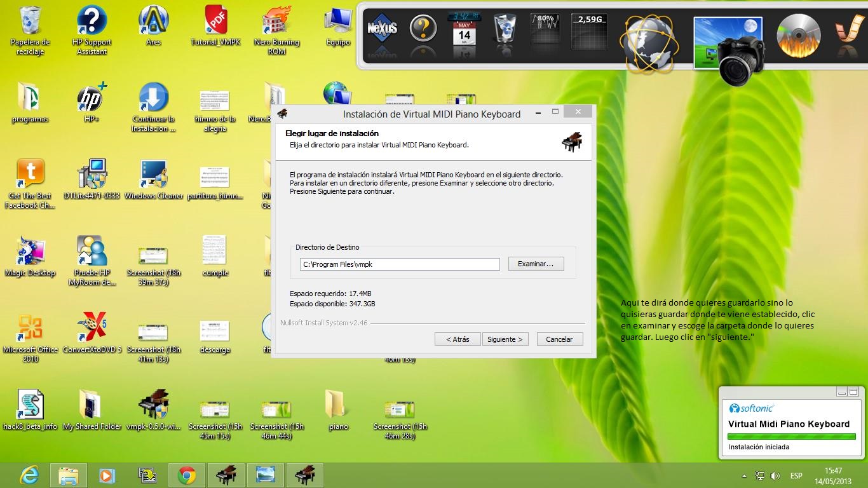Click the May 14 calendar dock icon
The height and width of the screenshot is (488, 868).
click(464, 29)
